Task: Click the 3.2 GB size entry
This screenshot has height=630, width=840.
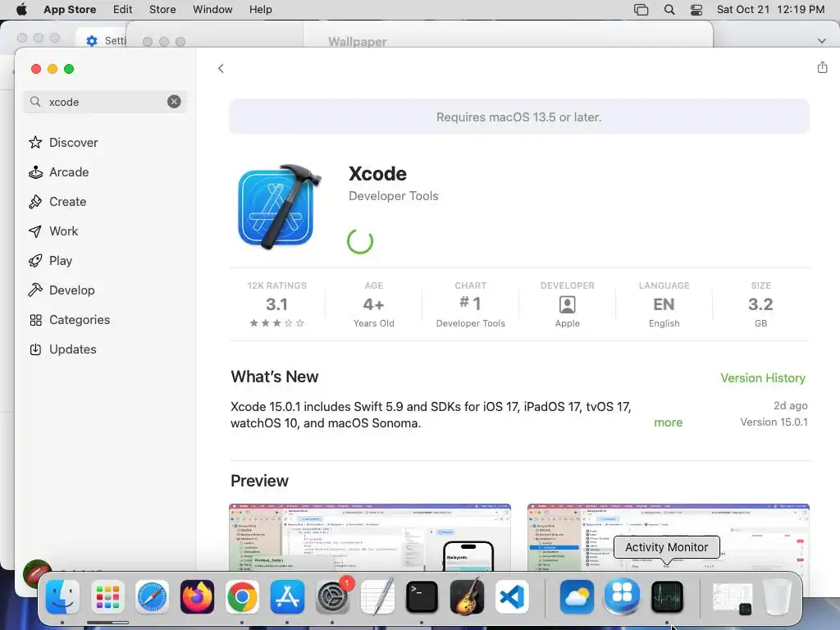Action: click(x=760, y=304)
